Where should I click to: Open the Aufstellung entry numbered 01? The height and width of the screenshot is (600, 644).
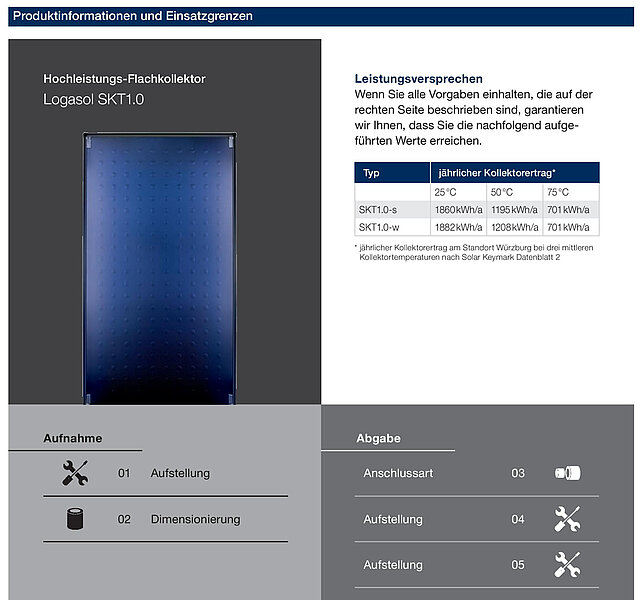point(180,473)
